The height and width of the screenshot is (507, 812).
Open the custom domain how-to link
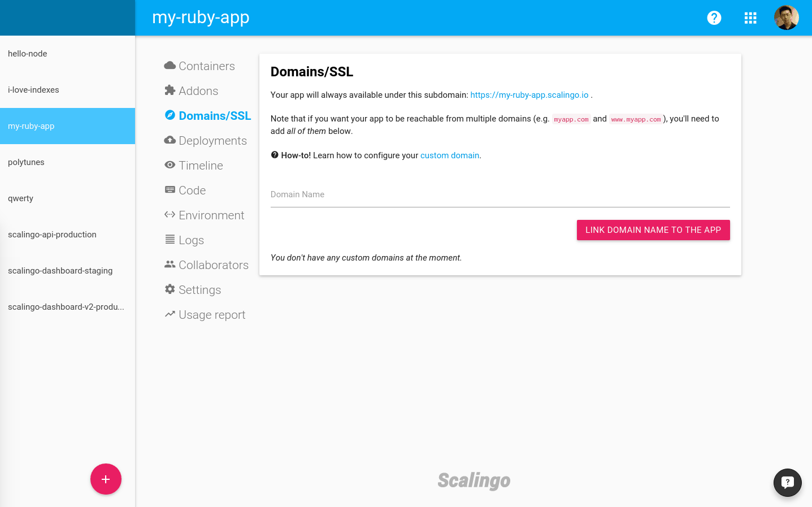pos(450,155)
